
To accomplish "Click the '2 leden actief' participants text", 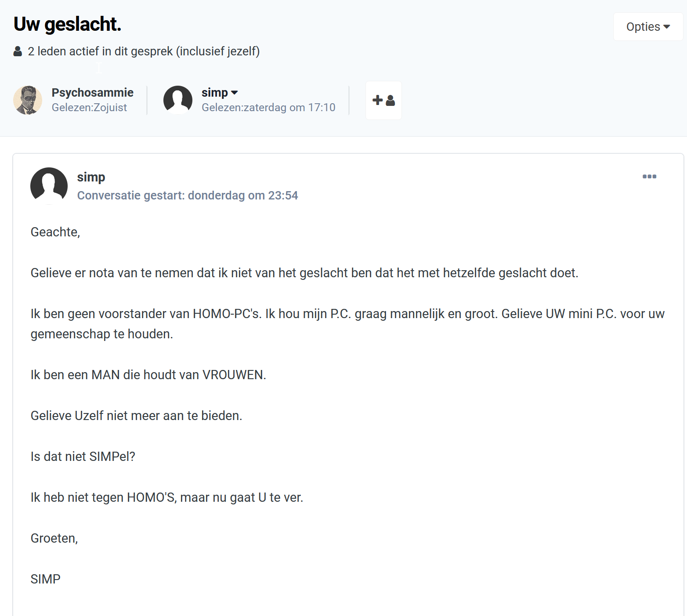I will (x=144, y=51).
